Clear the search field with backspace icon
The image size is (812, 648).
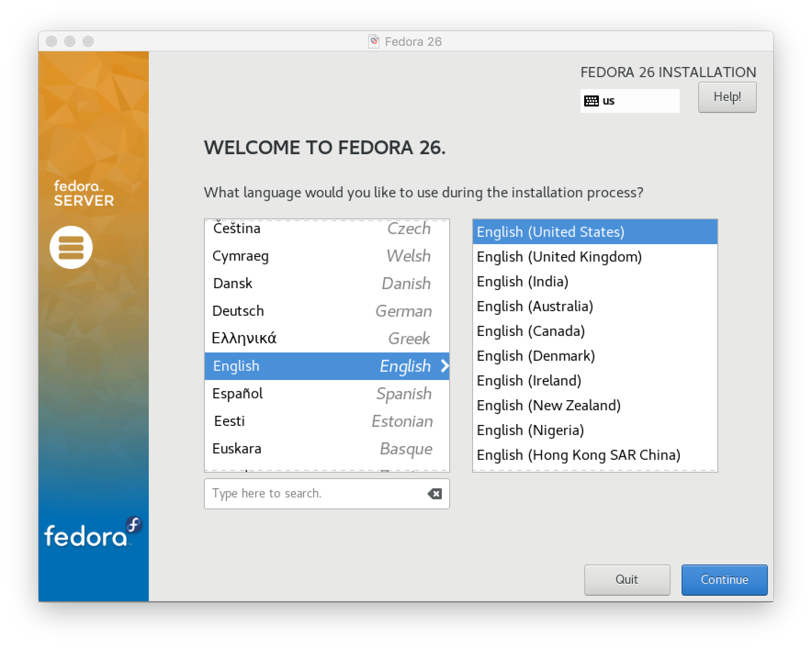point(434,494)
